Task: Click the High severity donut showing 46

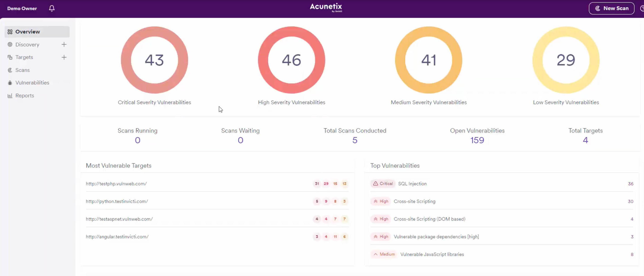Action: tap(291, 60)
